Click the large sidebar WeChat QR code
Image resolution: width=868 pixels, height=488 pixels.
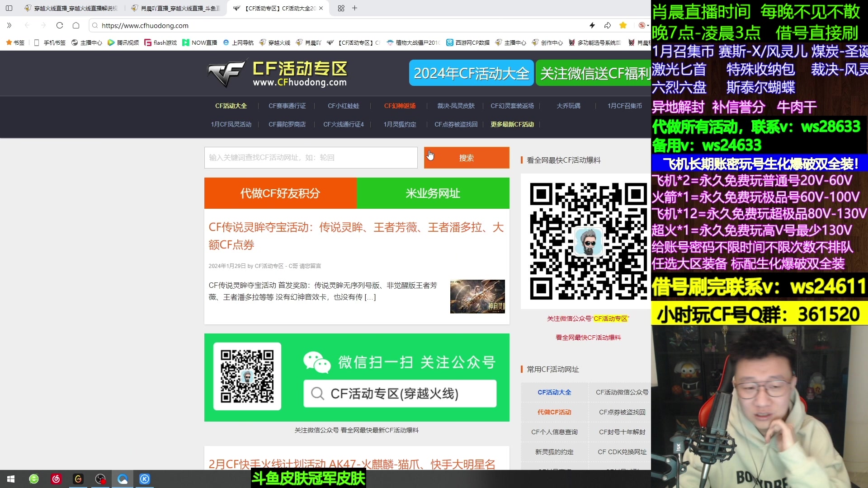tap(588, 241)
